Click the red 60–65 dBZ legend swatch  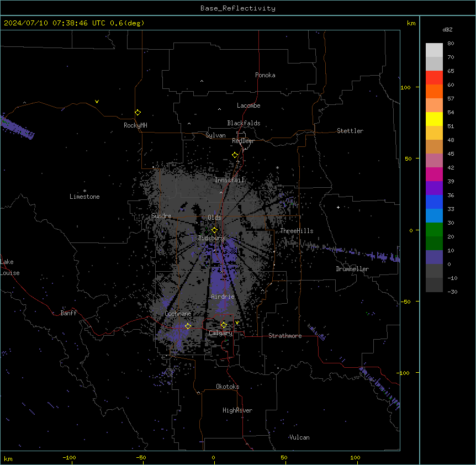(x=434, y=78)
